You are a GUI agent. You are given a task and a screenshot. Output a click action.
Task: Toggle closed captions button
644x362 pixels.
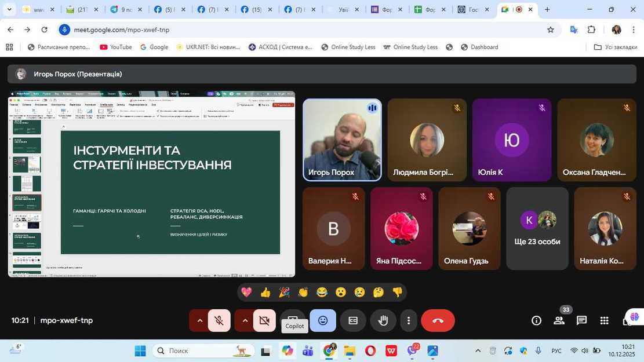tap(353, 320)
